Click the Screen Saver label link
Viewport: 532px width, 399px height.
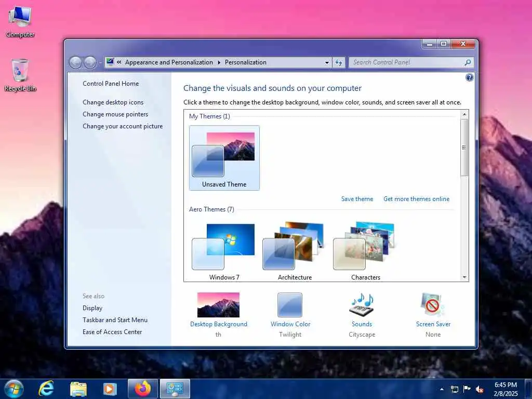click(433, 324)
